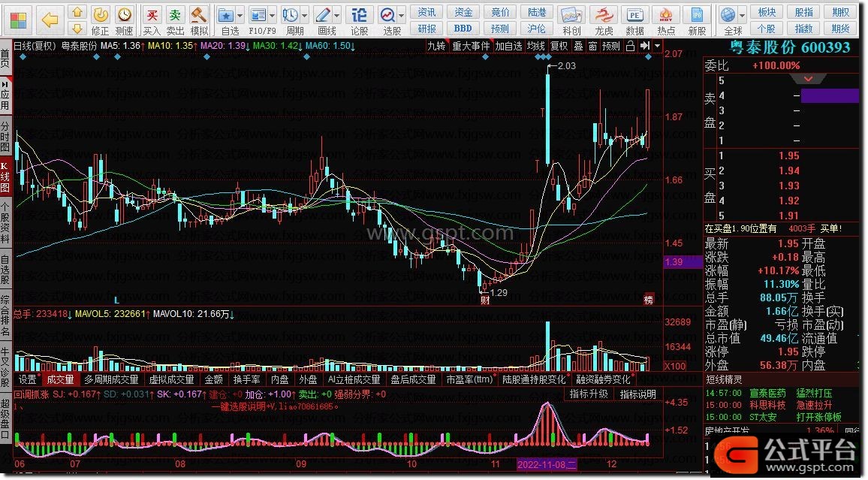Open the chart toolbar overflow dropdown arrow
The image size is (868, 480).
(657, 46)
